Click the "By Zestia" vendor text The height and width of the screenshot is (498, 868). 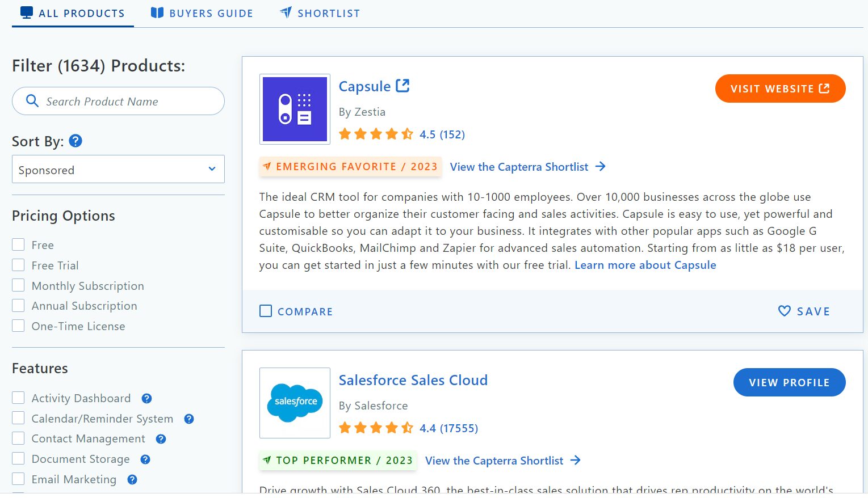[x=362, y=112]
